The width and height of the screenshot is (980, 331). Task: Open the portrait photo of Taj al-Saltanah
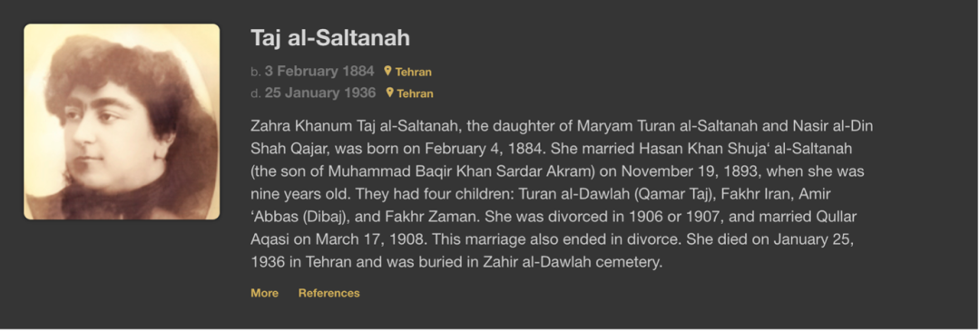122,122
